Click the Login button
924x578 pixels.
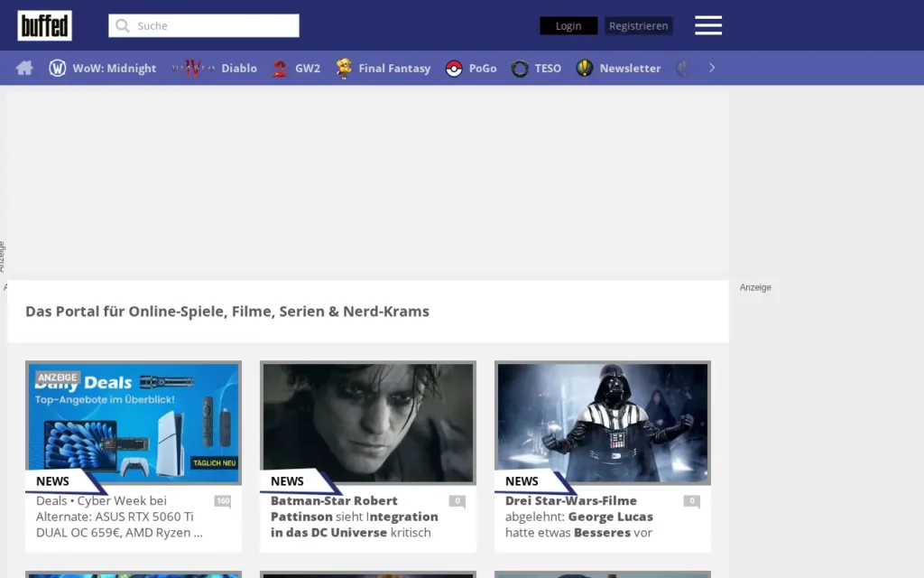tap(568, 26)
